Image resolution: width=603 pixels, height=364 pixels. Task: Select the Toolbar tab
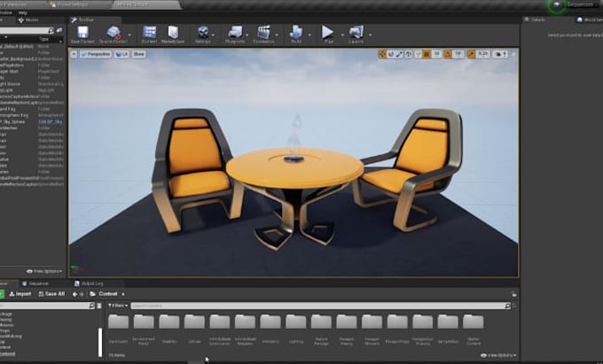click(x=82, y=19)
